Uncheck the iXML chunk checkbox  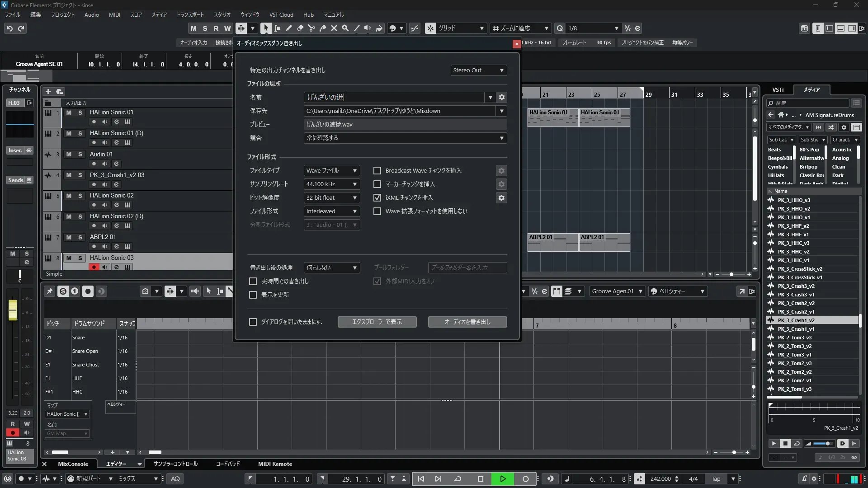pyautogui.click(x=377, y=198)
